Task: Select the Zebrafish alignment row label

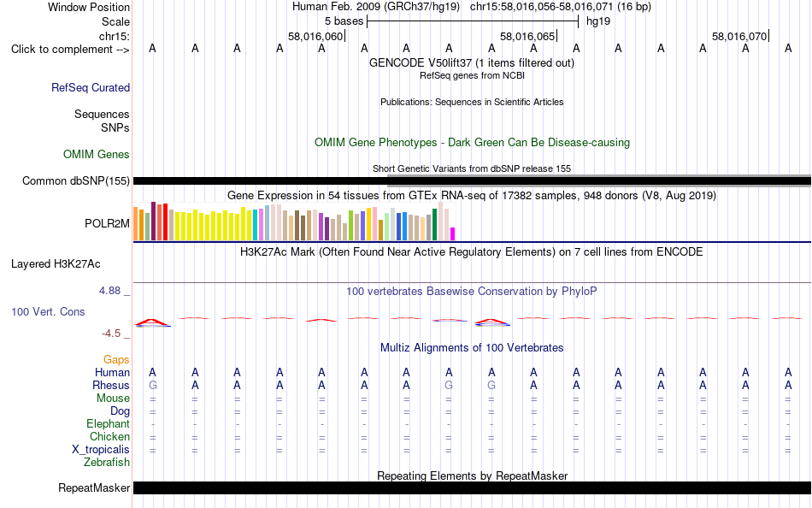Action: tap(107, 462)
